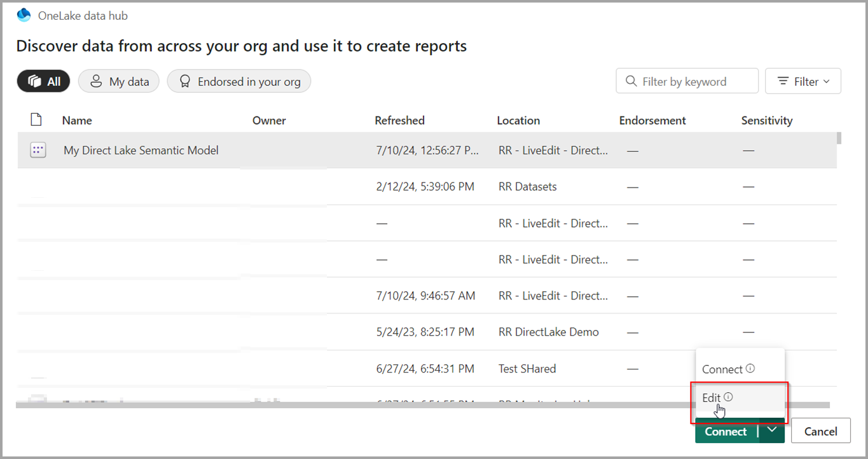
Task: Sort by the Endorsement column header
Action: pos(652,120)
